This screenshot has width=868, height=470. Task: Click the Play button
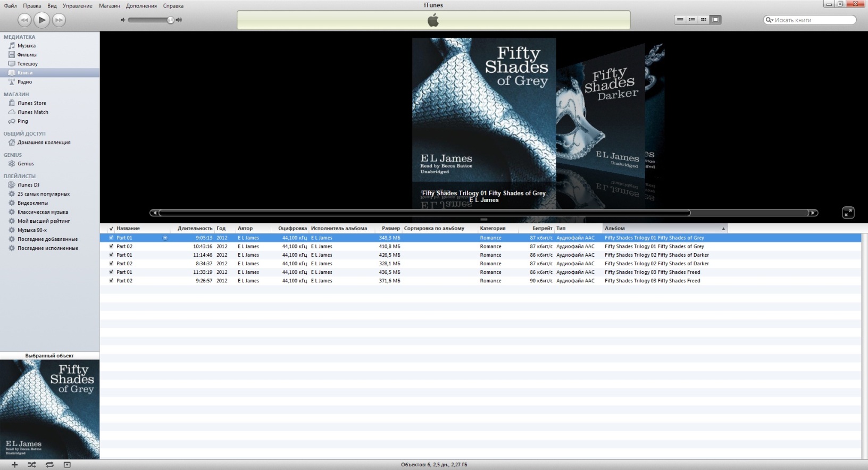click(41, 20)
